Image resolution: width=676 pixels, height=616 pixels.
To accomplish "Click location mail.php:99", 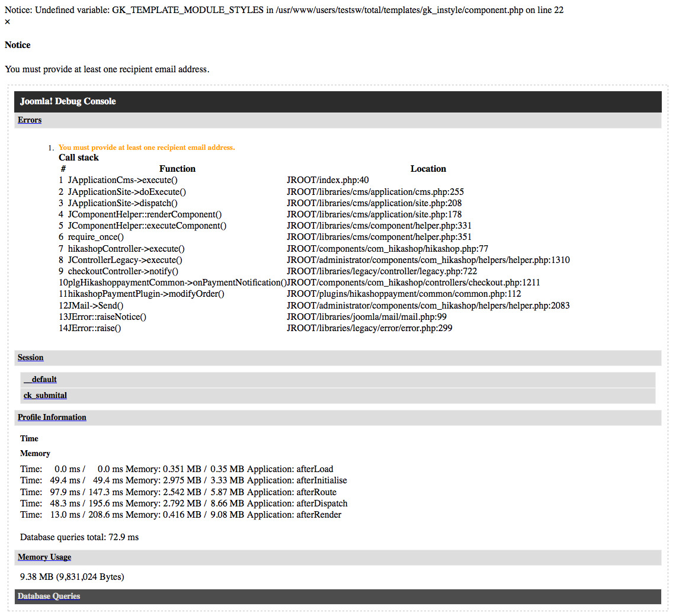I will tap(367, 317).
